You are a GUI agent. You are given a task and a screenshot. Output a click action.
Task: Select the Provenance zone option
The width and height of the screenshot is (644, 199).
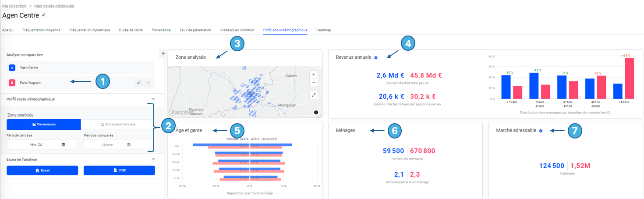pos(44,124)
